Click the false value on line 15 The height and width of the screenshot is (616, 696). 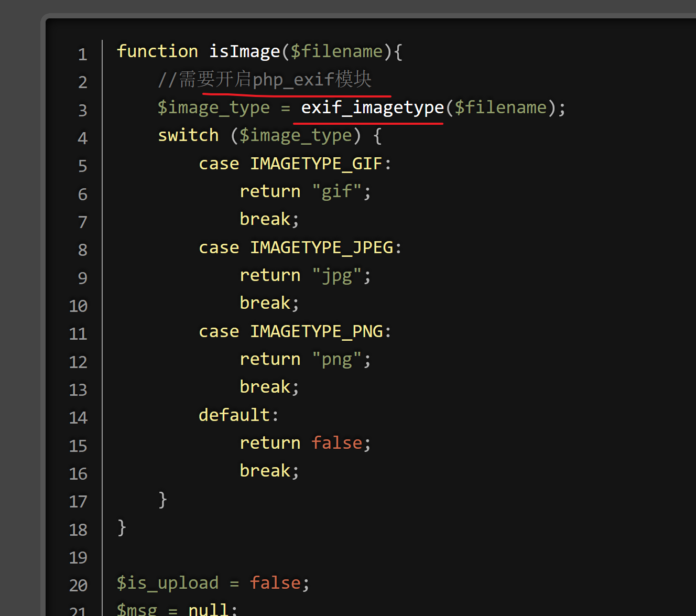click(x=337, y=443)
